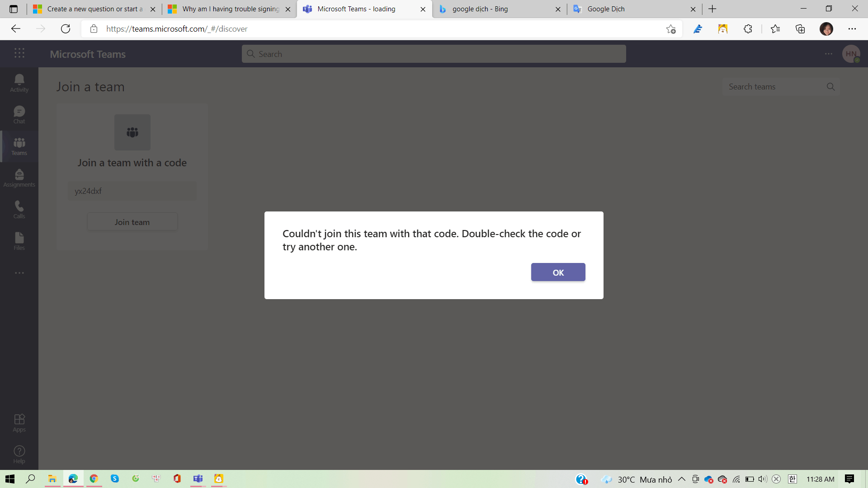Image resolution: width=868 pixels, height=488 pixels.
Task: Open the Activity bell in sidebar
Action: (19, 83)
